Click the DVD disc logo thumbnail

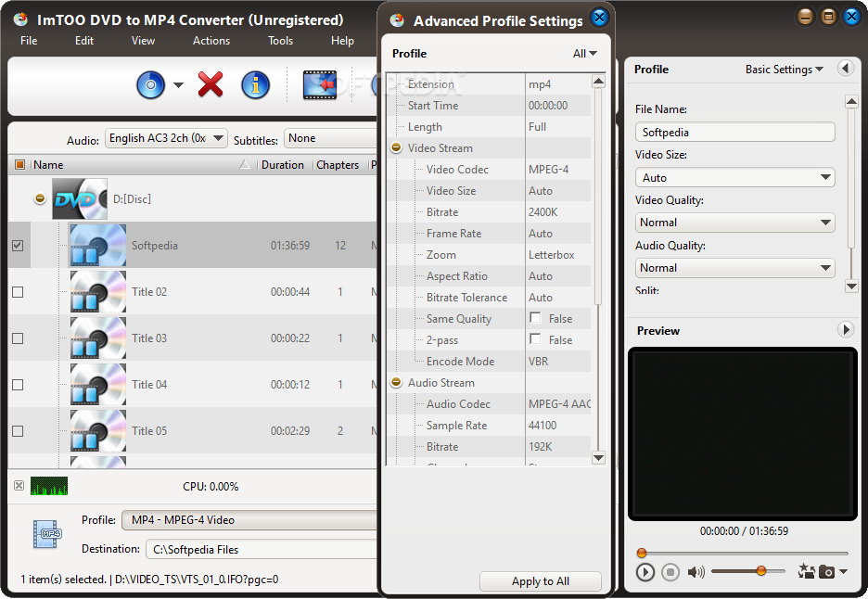point(80,198)
